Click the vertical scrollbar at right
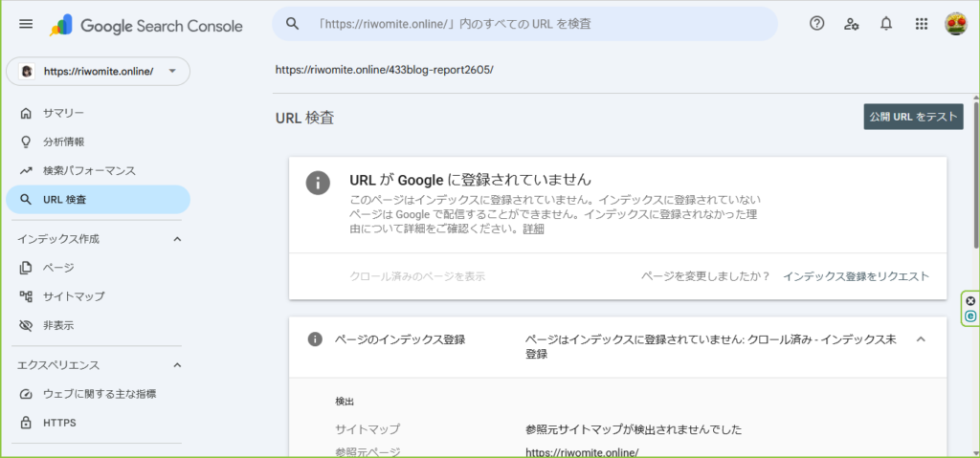Screen dimensions: 980x458 [975, 175]
